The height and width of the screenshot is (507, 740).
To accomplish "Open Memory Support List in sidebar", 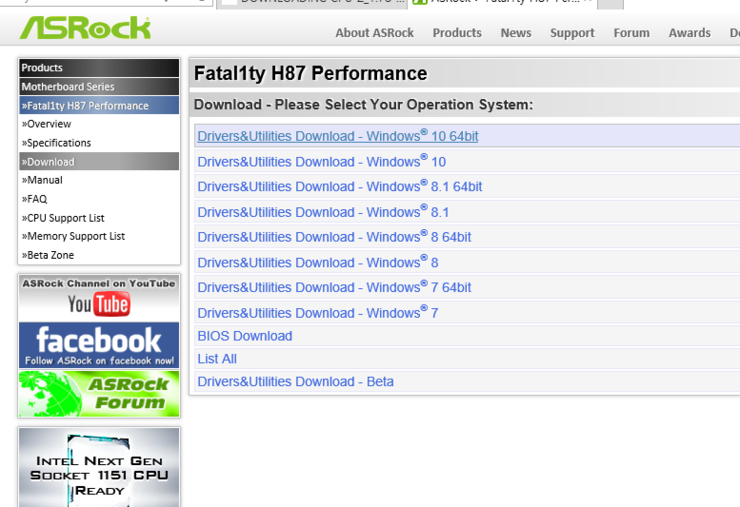I will pyautogui.click(x=75, y=236).
